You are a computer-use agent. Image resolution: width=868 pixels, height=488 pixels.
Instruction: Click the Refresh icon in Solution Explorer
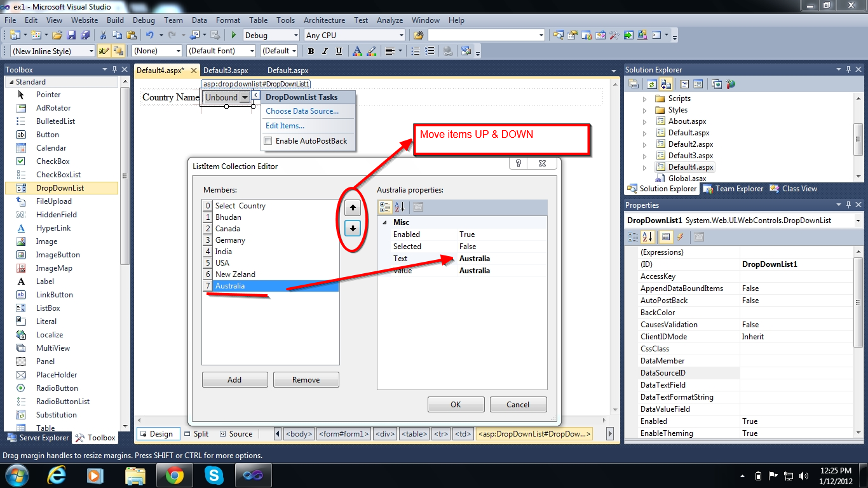click(x=651, y=84)
